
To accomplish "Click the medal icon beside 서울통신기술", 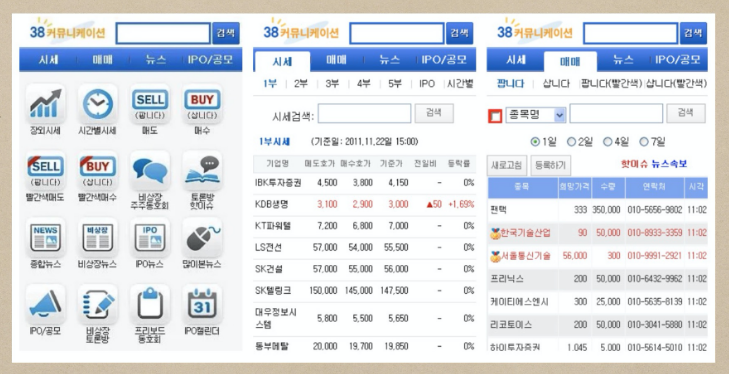I will click(x=495, y=256).
